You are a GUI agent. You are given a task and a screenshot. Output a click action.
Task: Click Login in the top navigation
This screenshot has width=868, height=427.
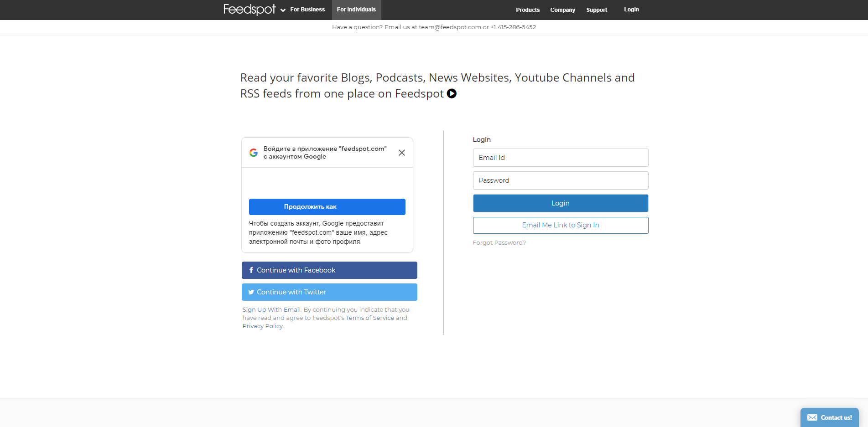(631, 10)
